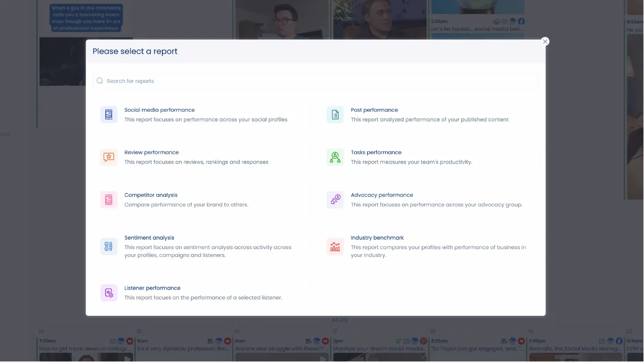Click the search magnifier icon in the dialog
Screen dimensions: 644x362
(100, 80)
